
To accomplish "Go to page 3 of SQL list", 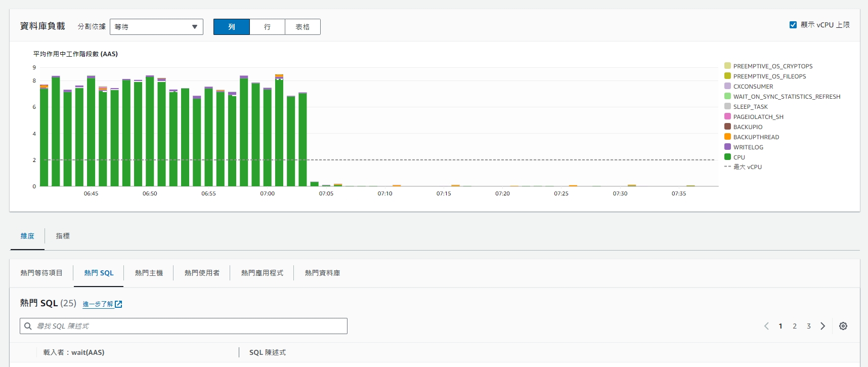I will [809, 326].
